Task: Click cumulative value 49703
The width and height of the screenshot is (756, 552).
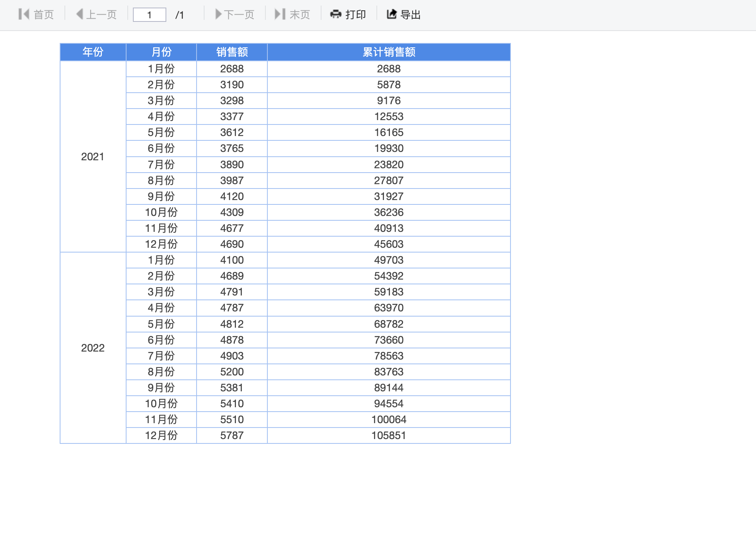Action: pyautogui.click(x=389, y=260)
